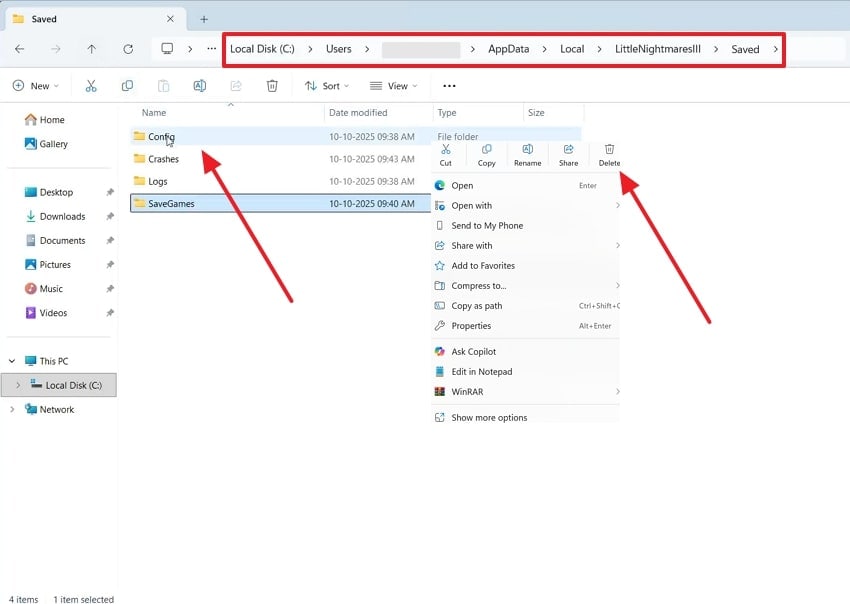850x604 pixels.
Task: Select Send to My Phone
Action: (x=525, y=226)
